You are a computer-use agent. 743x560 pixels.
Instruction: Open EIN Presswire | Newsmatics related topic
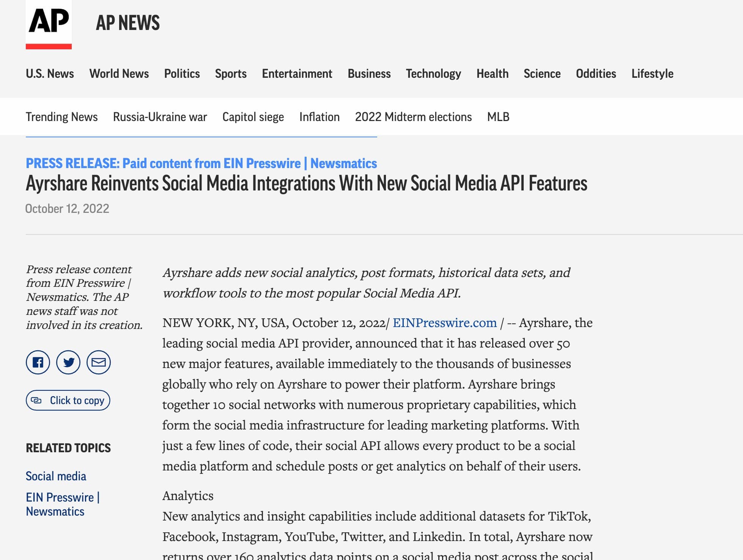pos(63,504)
